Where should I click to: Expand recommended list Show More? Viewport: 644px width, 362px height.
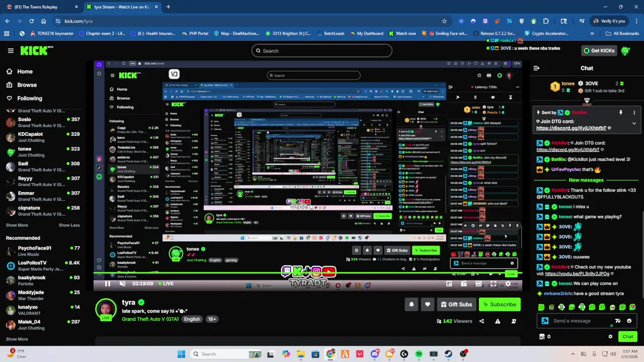pyautogui.click(x=17, y=339)
